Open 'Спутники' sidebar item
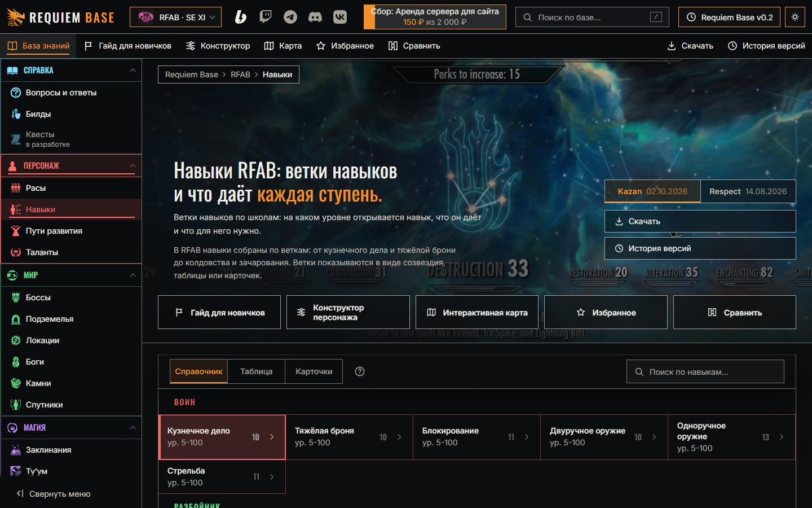The width and height of the screenshot is (812, 508). (x=71, y=405)
